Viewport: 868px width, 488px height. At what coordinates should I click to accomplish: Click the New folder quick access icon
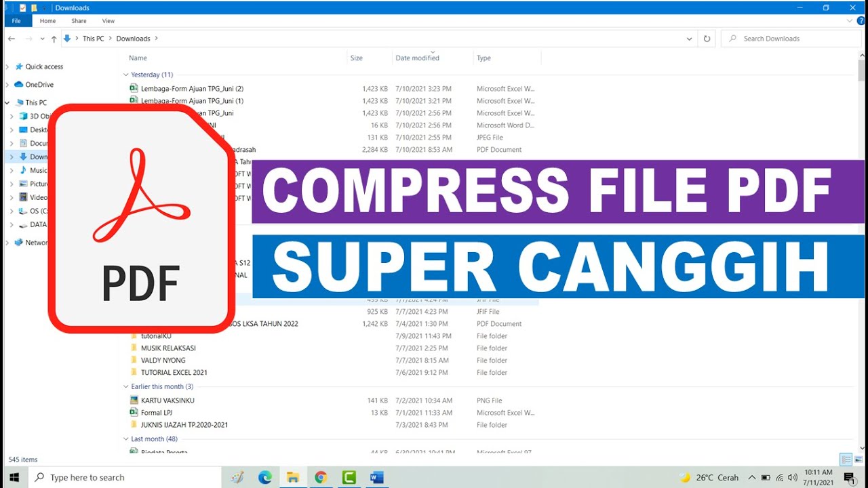tap(33, 8)
